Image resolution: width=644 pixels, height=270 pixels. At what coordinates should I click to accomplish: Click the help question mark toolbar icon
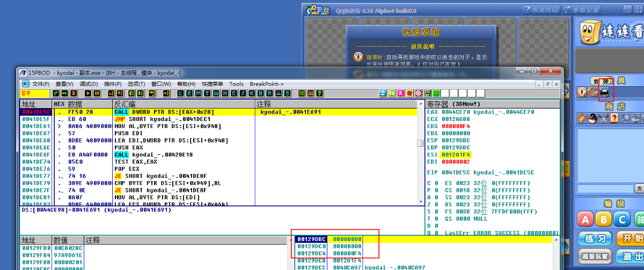[319, 93]
